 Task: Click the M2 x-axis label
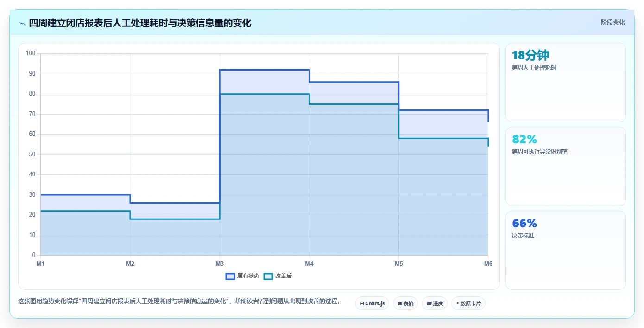pos(130,264)
